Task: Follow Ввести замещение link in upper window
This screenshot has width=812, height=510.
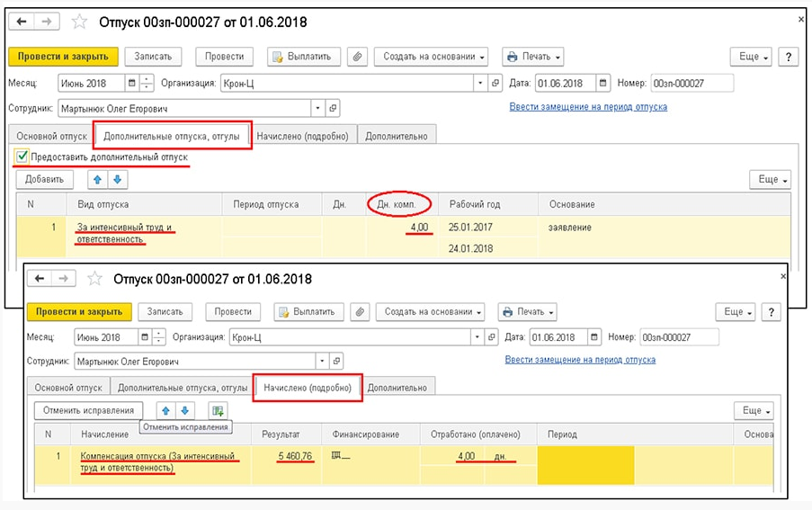Action: pos(588,107)
